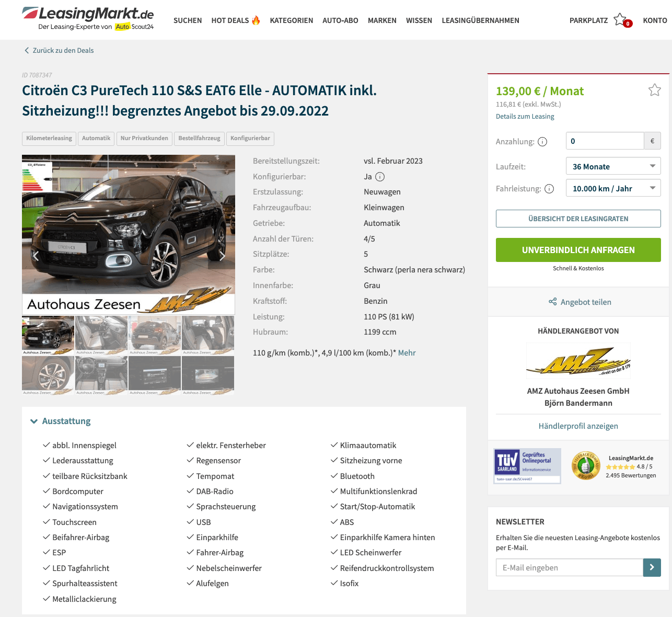
Task: Open HOT DEALS menu item
Action: (x=230, y=20)
